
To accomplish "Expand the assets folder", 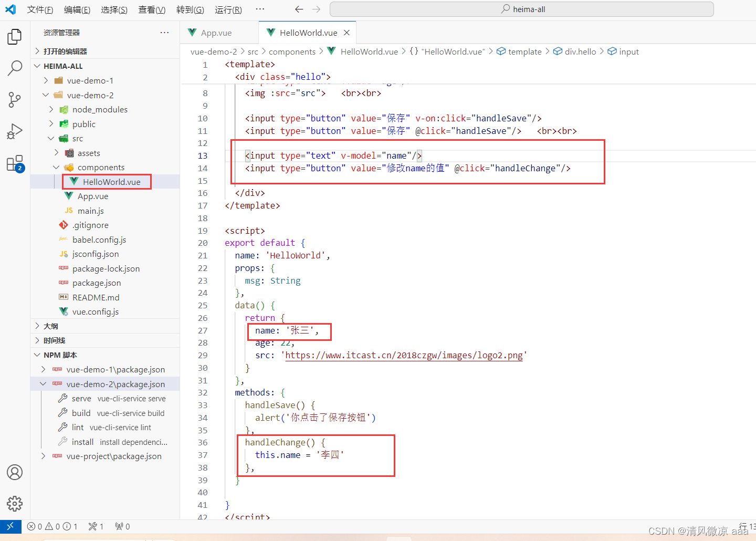I will [105, 153].
